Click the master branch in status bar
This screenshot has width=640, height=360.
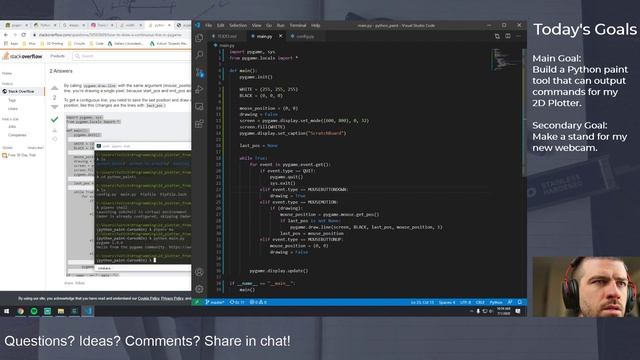point(215,302)
